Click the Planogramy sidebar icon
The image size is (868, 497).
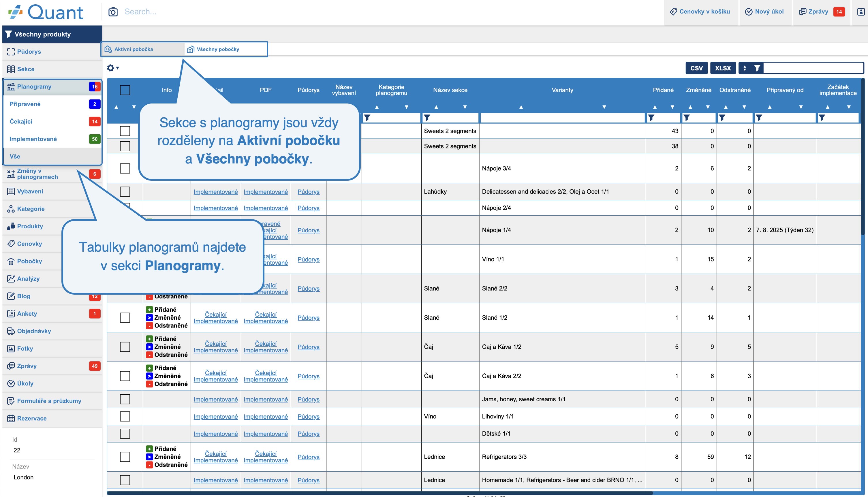point(11,86)
